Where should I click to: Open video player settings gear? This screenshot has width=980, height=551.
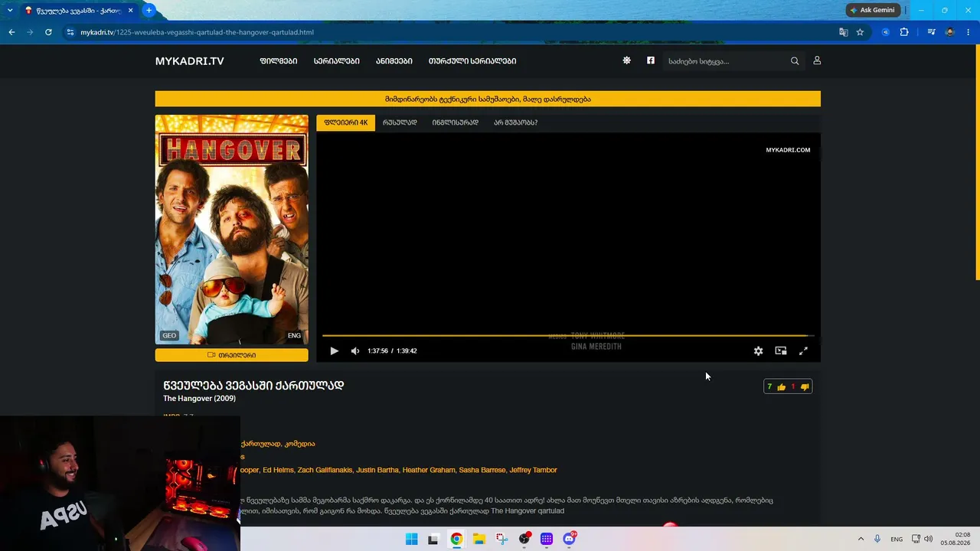coord(758,351)
